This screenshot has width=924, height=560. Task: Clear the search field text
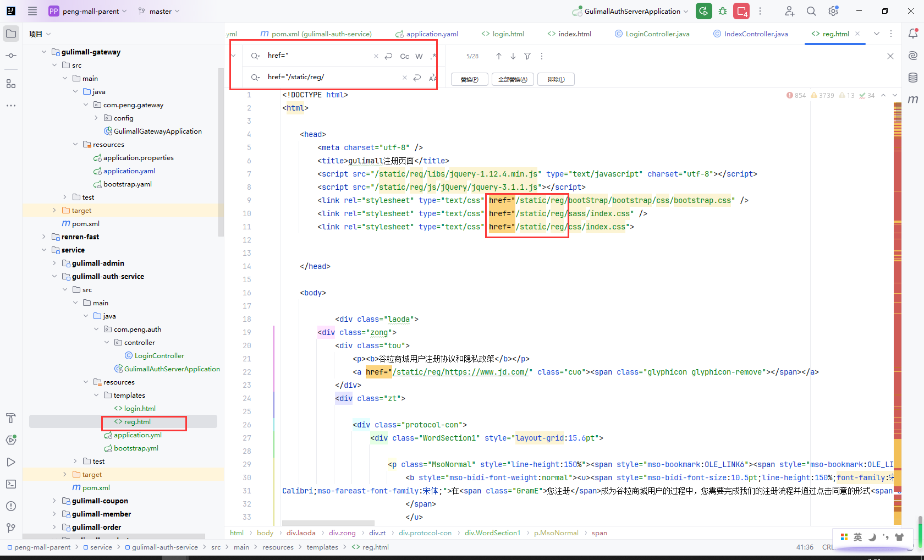click(376, 56)
